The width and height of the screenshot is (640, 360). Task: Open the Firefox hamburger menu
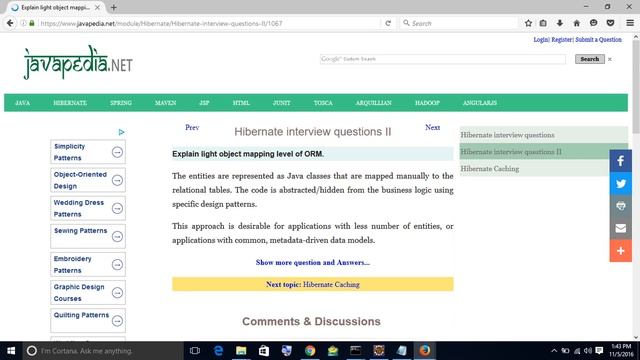coord(630,23)
